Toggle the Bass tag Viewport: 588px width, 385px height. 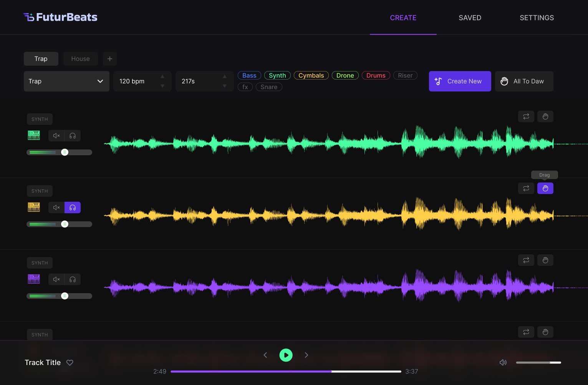click(250, 75)
